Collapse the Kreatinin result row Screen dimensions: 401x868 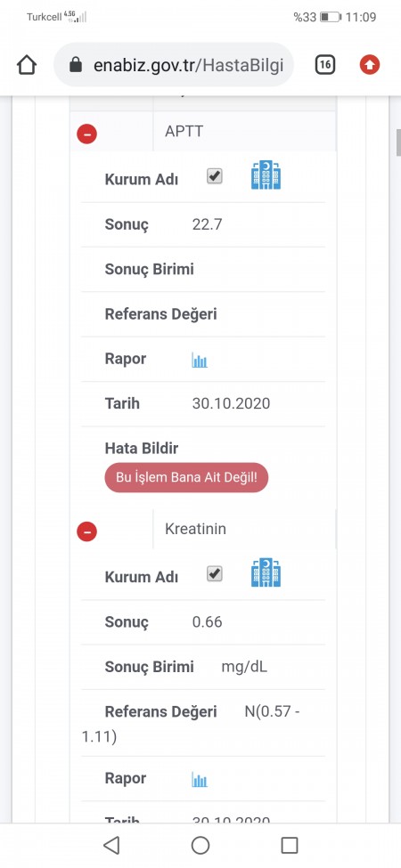pos(87,531)
